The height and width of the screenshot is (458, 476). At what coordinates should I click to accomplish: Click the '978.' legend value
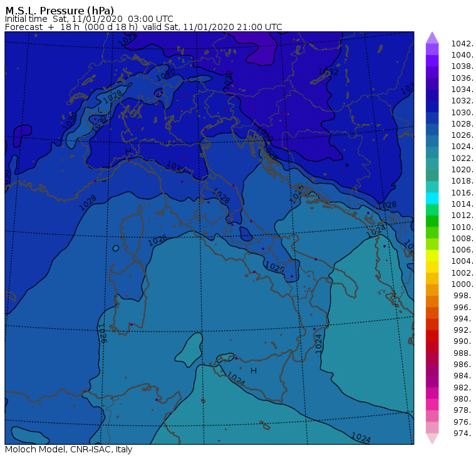[x=463, y=410]
